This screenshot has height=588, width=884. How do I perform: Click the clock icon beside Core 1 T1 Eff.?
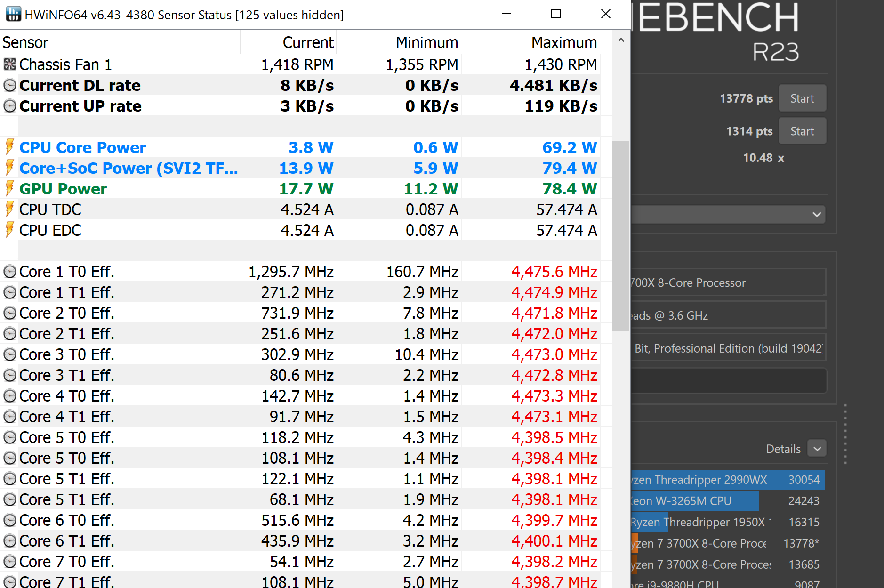[x=9, y=292]
